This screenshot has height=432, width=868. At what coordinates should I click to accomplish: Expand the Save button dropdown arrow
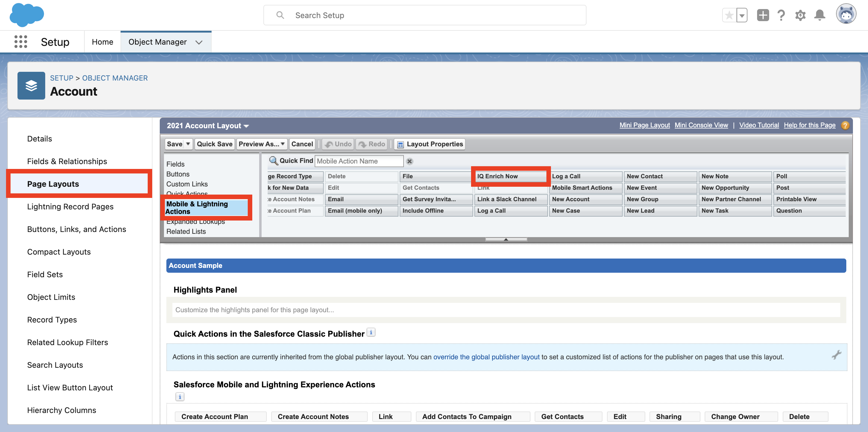[188, 144]
